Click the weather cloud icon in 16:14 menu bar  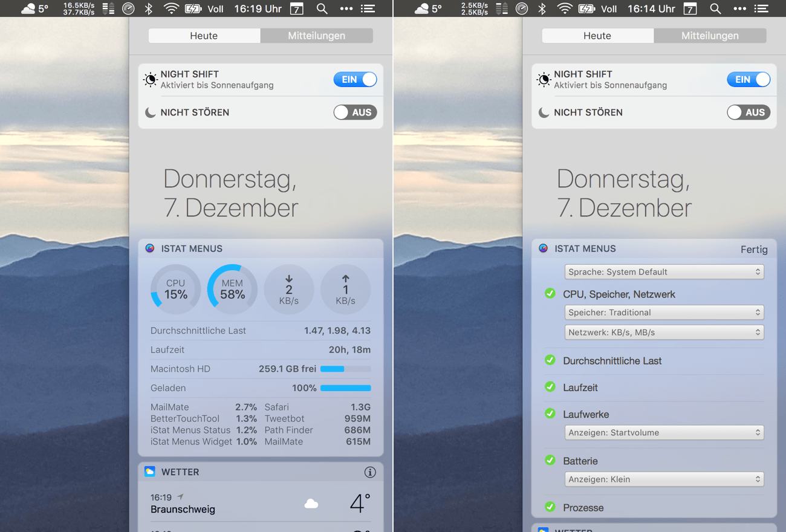coord(422,8)
